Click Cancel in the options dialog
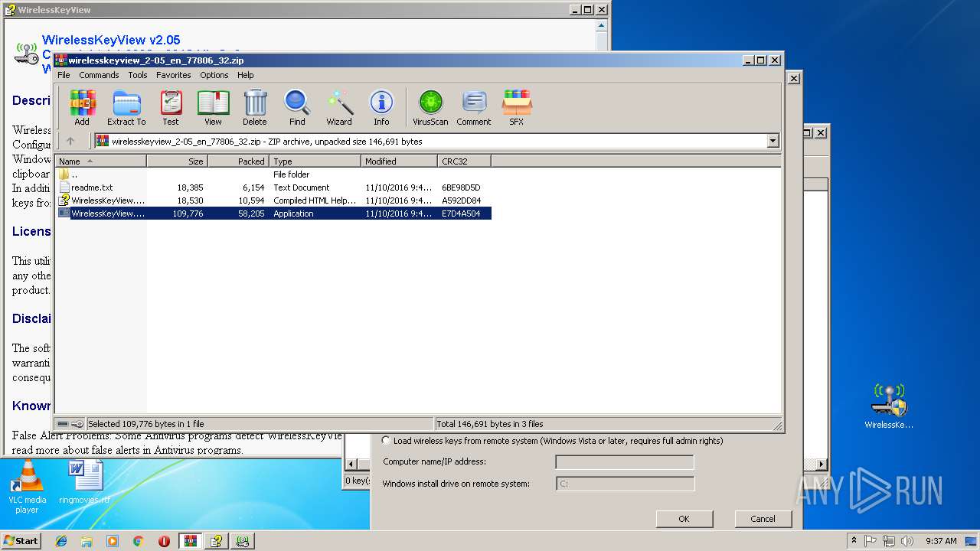 point(763,519)
